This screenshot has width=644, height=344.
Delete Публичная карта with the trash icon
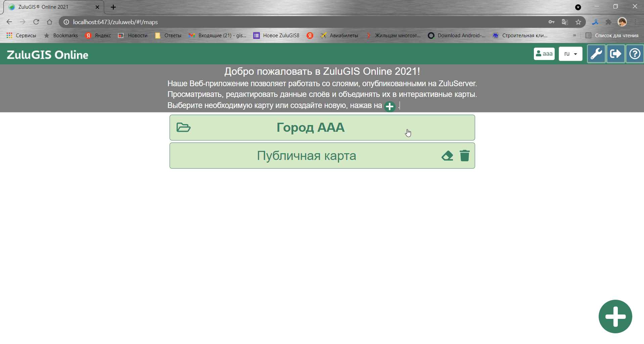465,156
